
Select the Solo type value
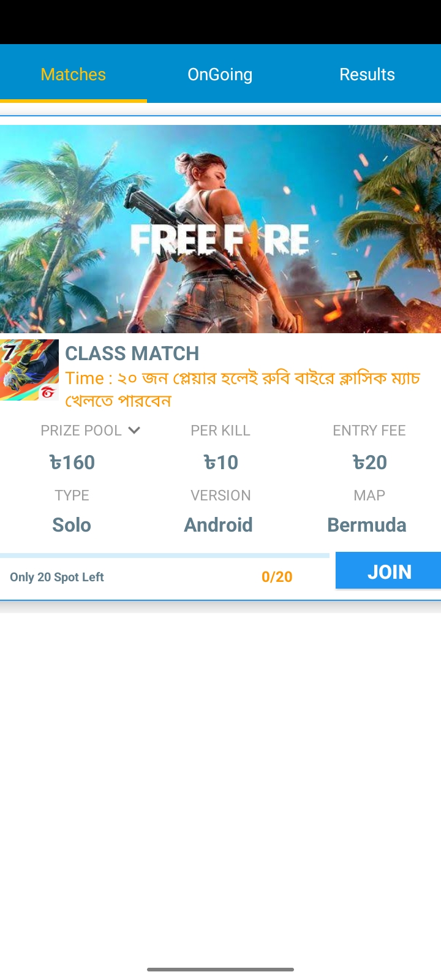pyautogui.click(x=72, y=525)
